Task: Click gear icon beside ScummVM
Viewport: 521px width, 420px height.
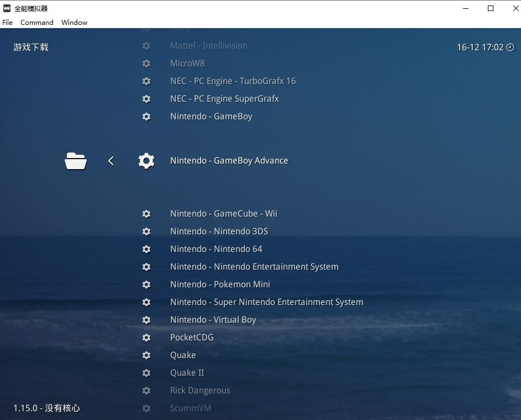Action: coord(146,408)
